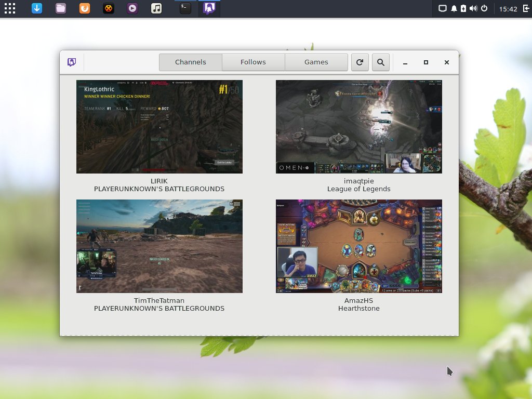Image resolution: width=532 pixels, height=399 pixels.
Task: Select the Twitch client taskbar icon
Action: pos(209,8)
